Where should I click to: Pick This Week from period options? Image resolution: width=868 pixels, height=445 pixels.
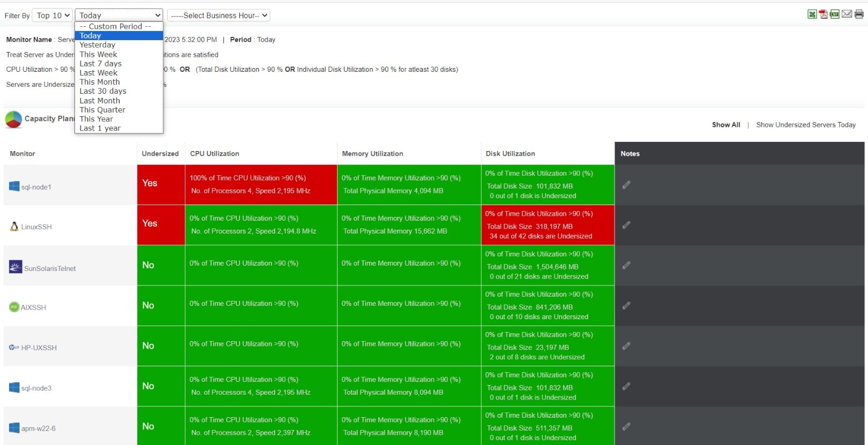tap(119, 54)
